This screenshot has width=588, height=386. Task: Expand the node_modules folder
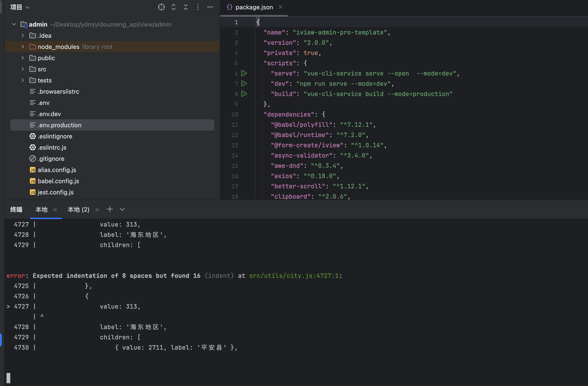(x=23, y=47)
